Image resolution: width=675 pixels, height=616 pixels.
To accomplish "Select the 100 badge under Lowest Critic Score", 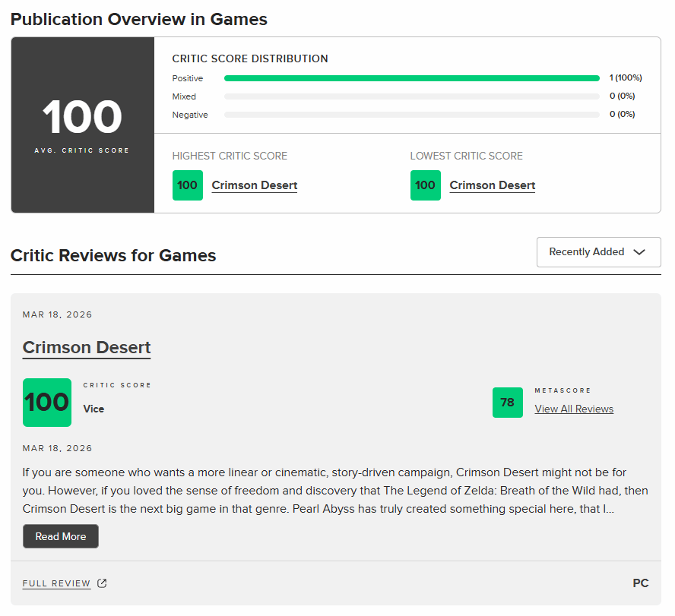I will (426, 185).
